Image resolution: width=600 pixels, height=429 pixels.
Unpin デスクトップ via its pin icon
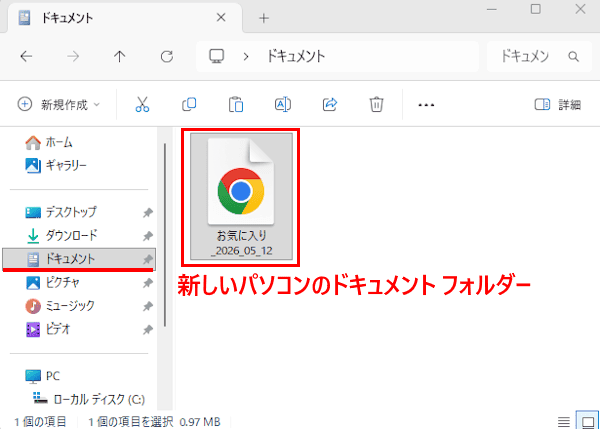pos(148,212)
